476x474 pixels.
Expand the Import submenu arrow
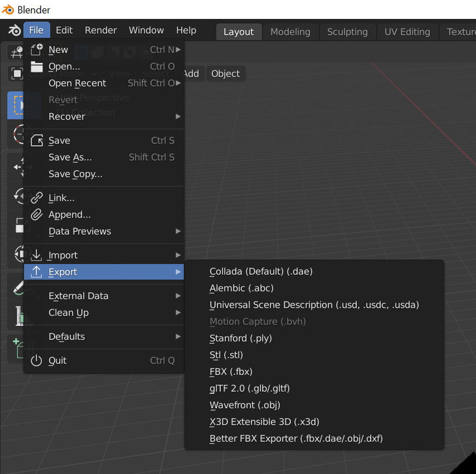click(178, 255)
